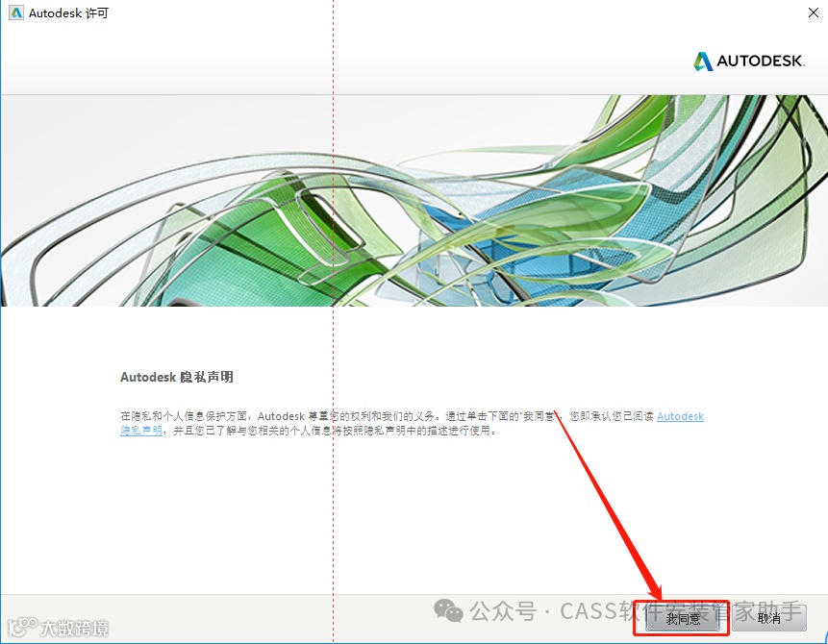Screen dimensions: 828x644
Task: Close the Autodesk 许可 window
Action: (x=814, y=12)
